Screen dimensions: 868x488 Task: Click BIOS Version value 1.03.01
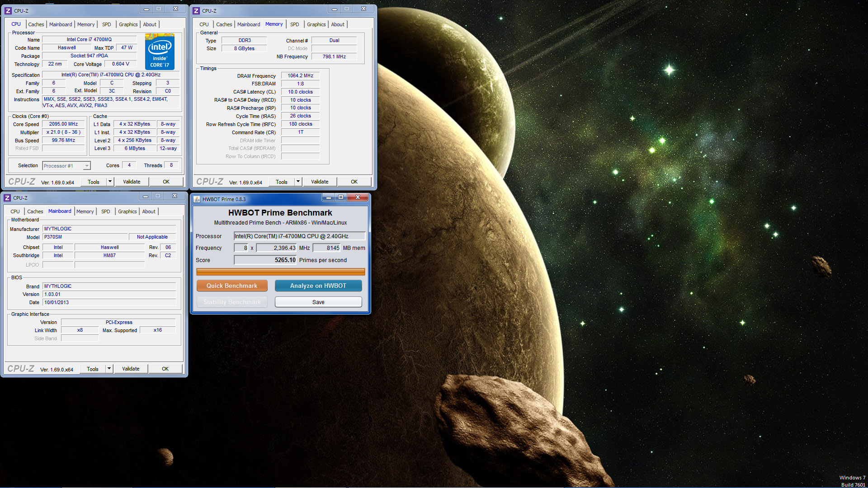[x=109, y=294]
